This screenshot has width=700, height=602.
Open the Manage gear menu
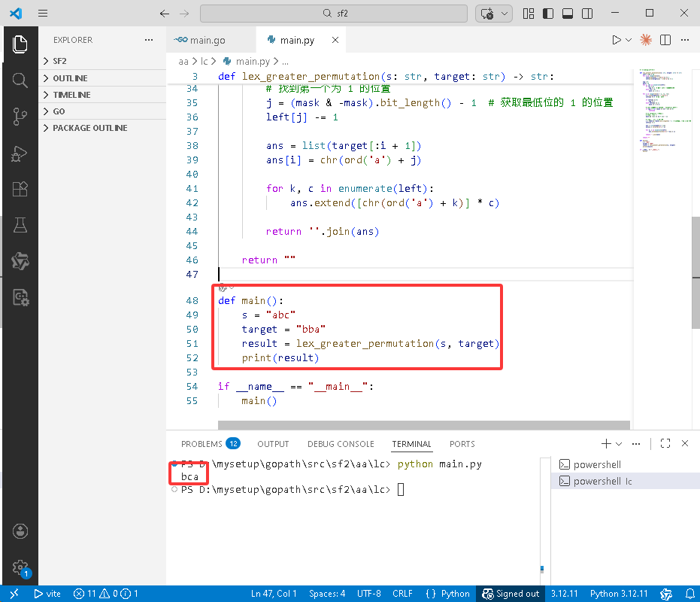(x=20, y=567)
